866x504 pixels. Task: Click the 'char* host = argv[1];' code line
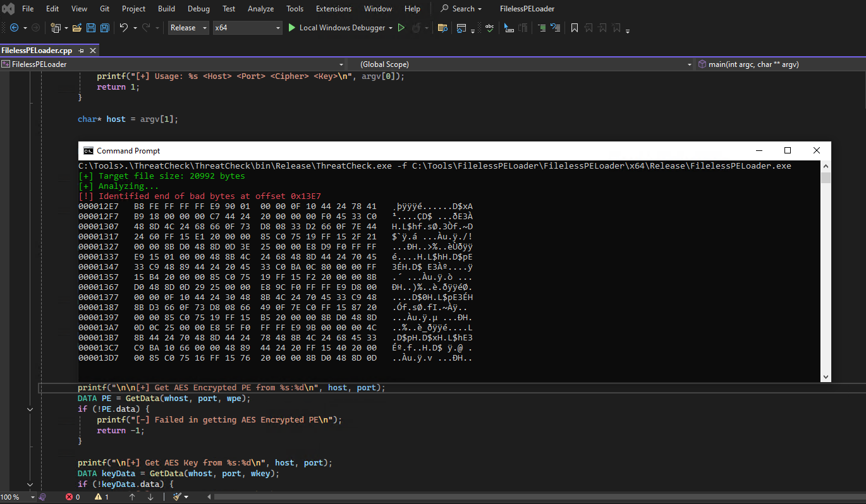pos(128,119)
